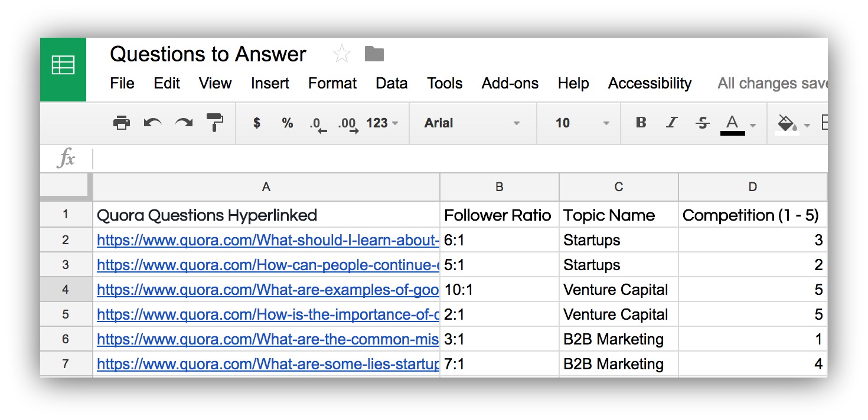Image resolution: width=868 pixels, height=420 pixels.
Task: Select the 6:1 follower ratio cell
Action: coord(500,240)
